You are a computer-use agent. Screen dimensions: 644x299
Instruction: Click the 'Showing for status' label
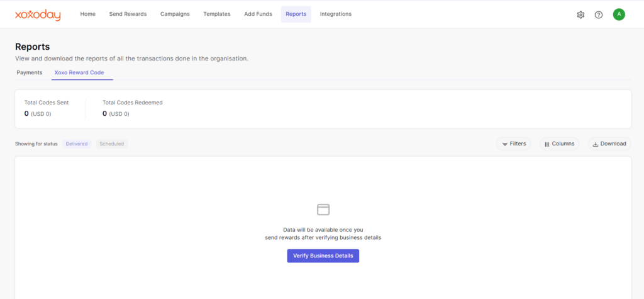pos(36,144)
